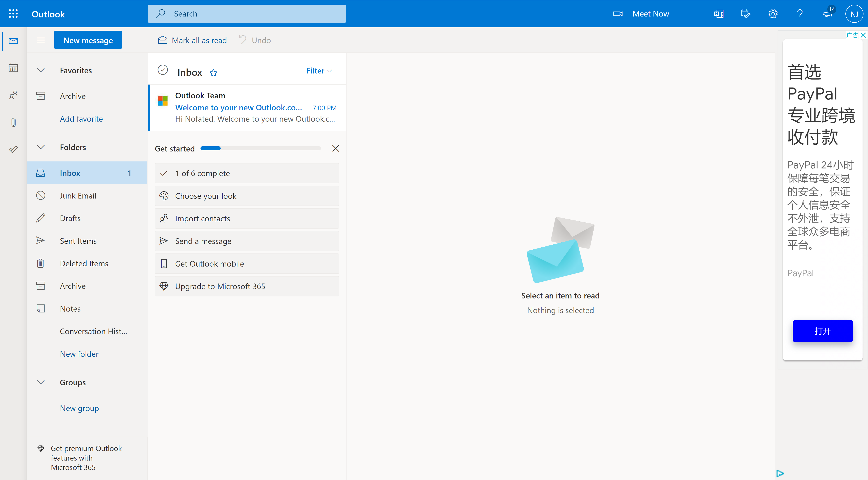Collapse the Groups section

tap(40, 382)
